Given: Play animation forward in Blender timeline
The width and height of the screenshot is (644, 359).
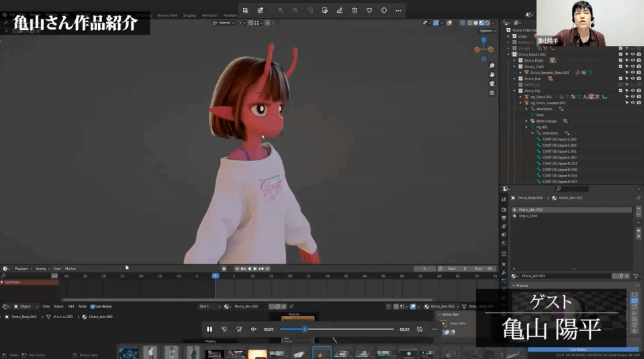Looking at the screenshot, I should point(255,268).
